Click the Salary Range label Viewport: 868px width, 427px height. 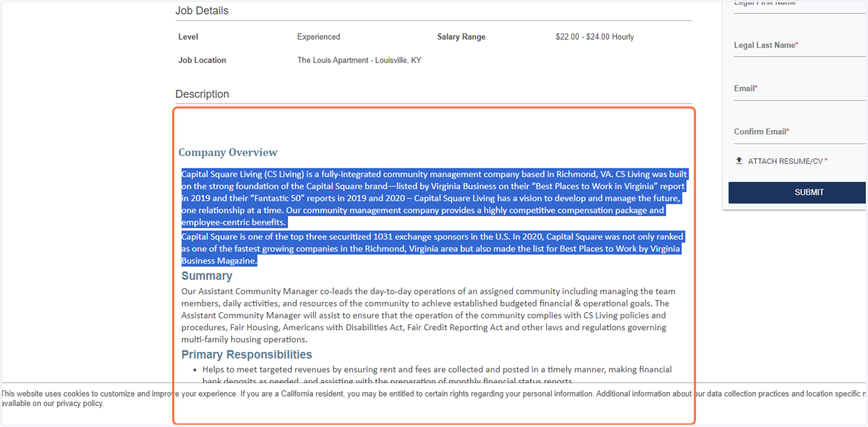[461, 37]
